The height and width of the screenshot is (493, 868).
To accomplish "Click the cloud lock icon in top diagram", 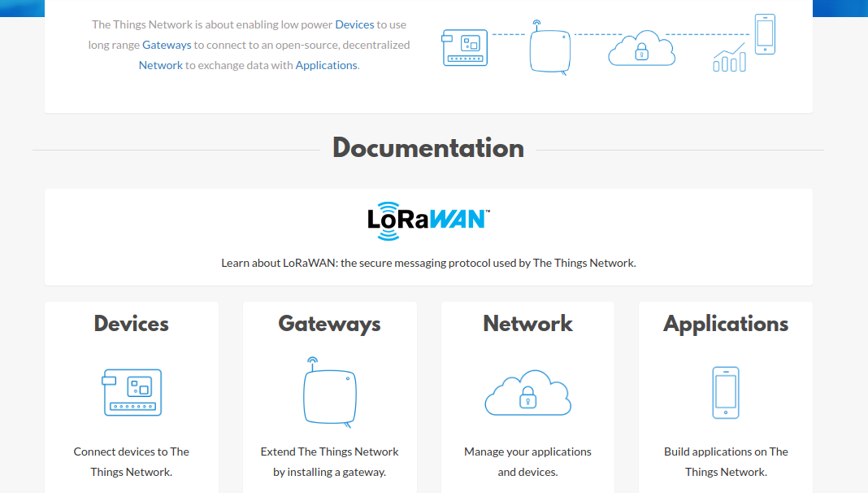I will pyautogui.click(x=641, y=48).
